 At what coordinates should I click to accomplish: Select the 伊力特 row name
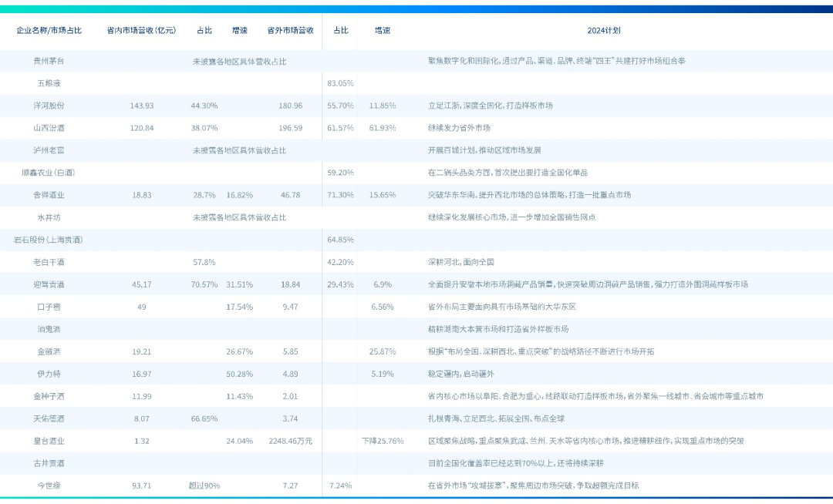point(49,374)
